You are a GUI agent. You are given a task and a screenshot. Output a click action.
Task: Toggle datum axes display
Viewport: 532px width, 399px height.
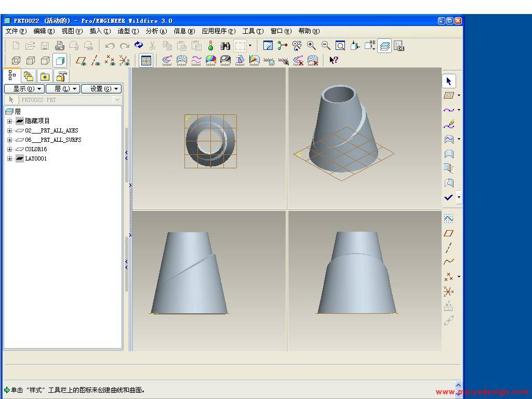(x=96, y=61)
